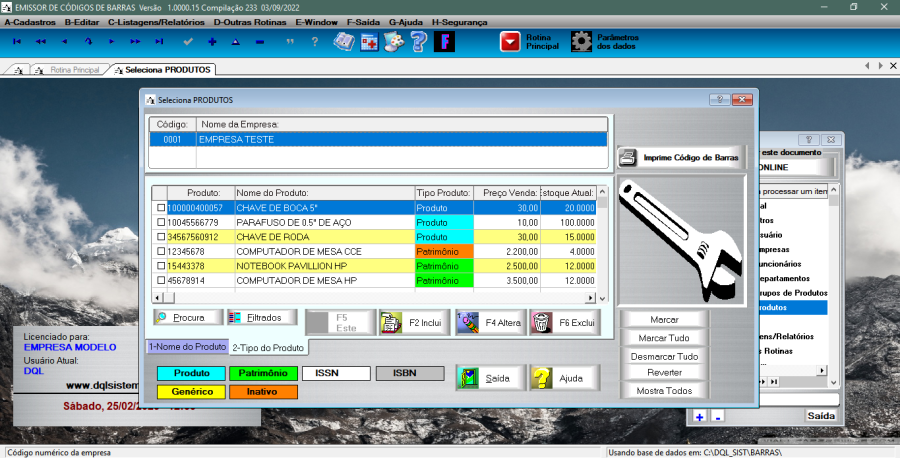Click the Marcar Tudo button
The width and height of the screenshot is (900, 458).
(665, 338)
